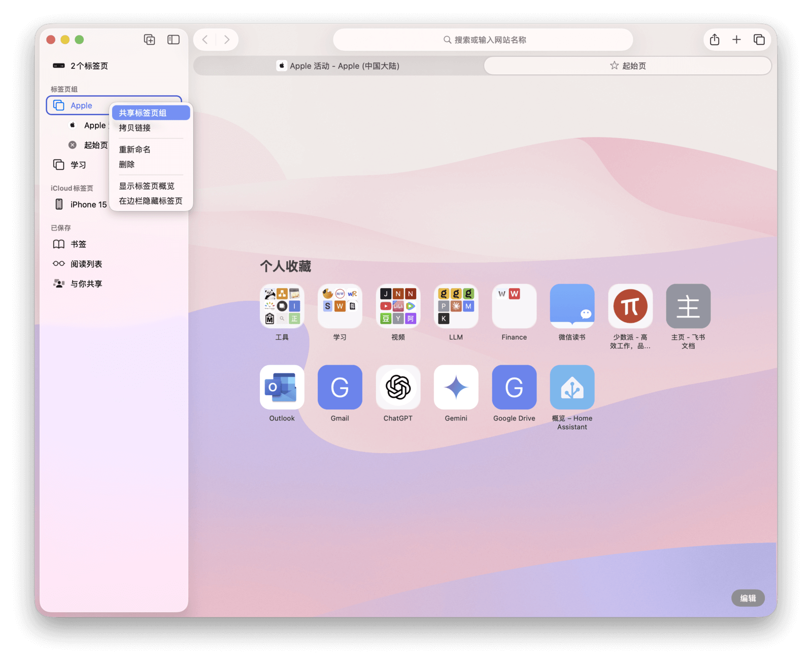Click 在边栏隐藏标签页 menu option
The image size is (812, 663).
click(151, 201)
